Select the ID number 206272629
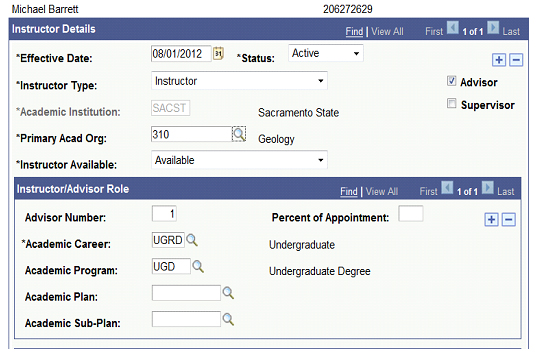 348,9
